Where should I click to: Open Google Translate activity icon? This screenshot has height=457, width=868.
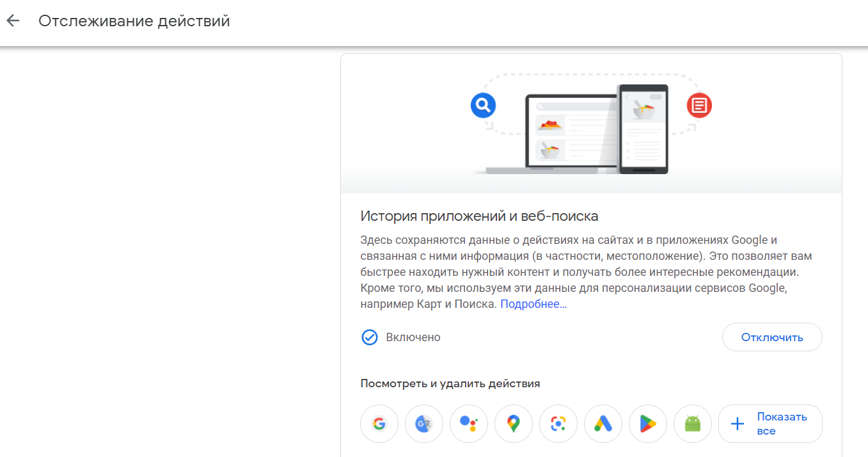click(424, 424)
